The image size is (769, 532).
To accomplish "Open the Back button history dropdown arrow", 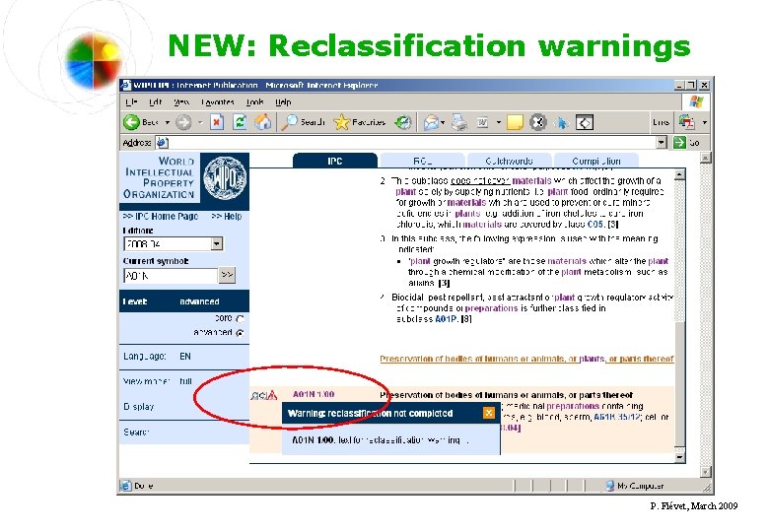I will click(168, 122).
